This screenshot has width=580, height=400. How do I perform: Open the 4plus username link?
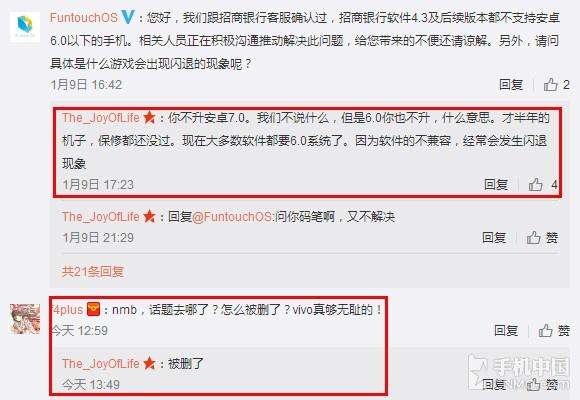point(68,309)
